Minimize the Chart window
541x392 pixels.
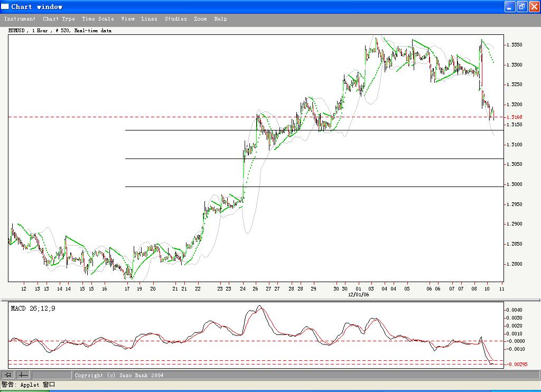pos(509,6)
